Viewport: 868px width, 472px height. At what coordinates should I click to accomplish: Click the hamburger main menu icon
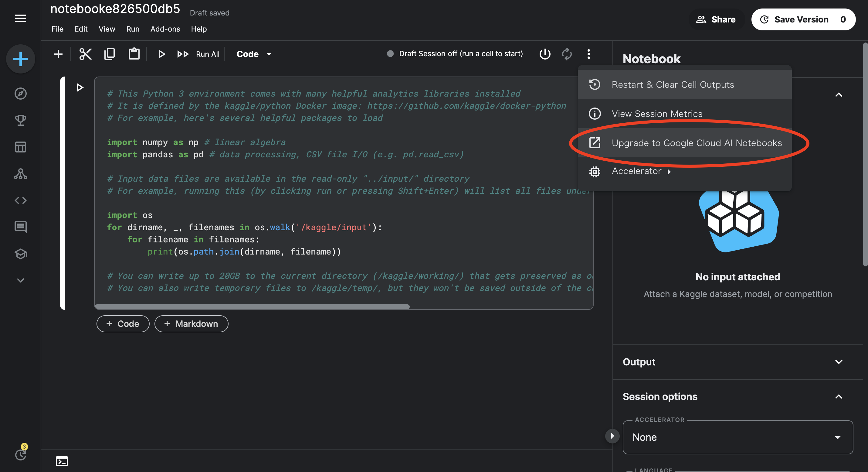pyautogui.click(x=21, y=18)
